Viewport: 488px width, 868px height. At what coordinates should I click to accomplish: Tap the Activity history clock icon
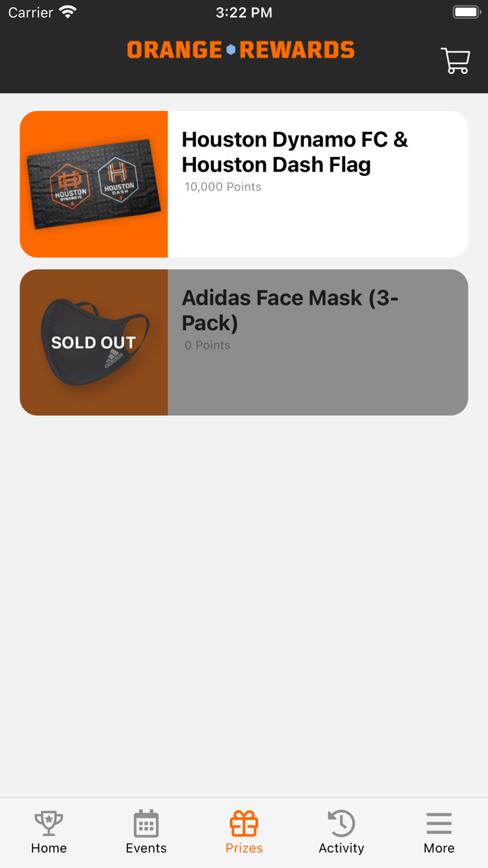pos(341,824)
